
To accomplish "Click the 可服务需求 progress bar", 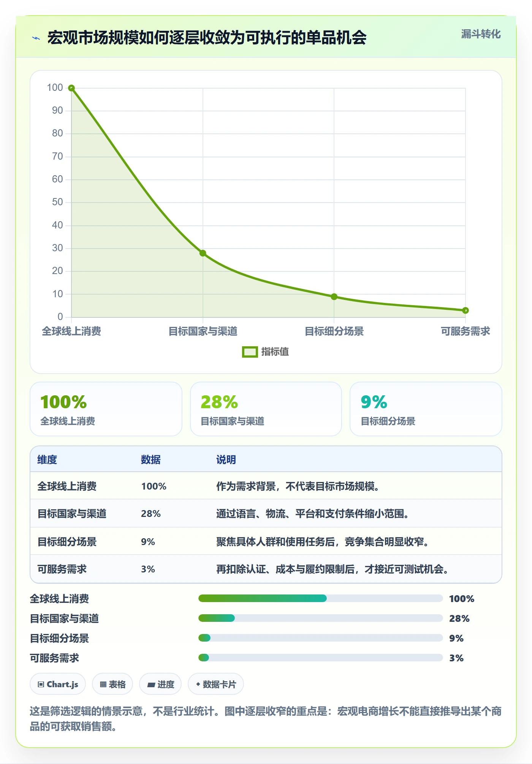I will 320,658.
